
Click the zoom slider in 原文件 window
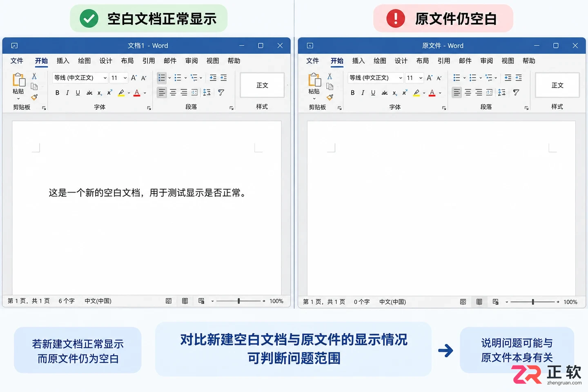[x=533, y=302]
